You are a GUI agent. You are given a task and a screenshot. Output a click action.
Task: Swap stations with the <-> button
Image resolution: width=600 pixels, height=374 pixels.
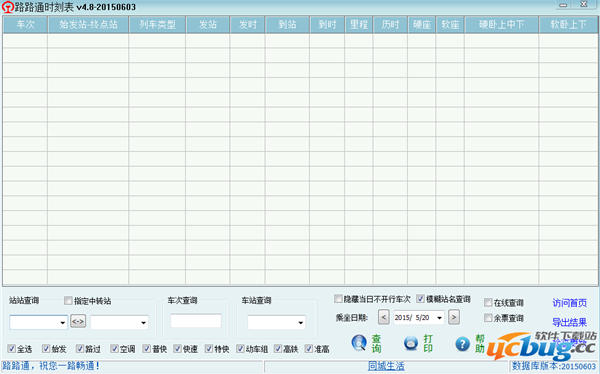tap(78, 321)
